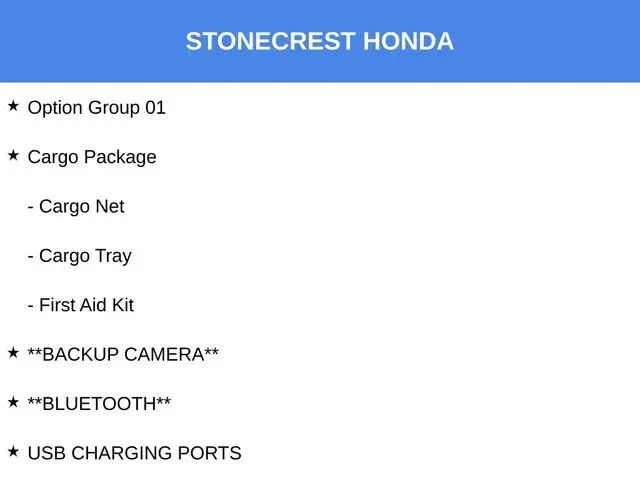Click the asterisks right after BLUETOOTH
Screen dimensions: 640x480
[164, 400]
